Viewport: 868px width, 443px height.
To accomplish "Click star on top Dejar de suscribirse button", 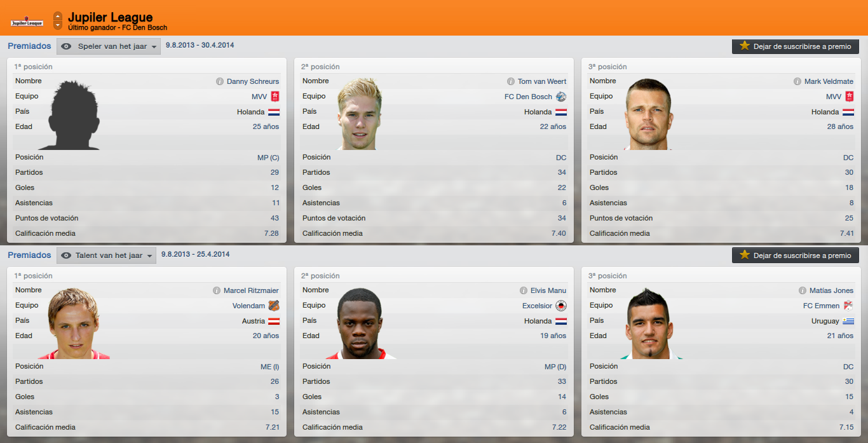I will click(745, 46).
